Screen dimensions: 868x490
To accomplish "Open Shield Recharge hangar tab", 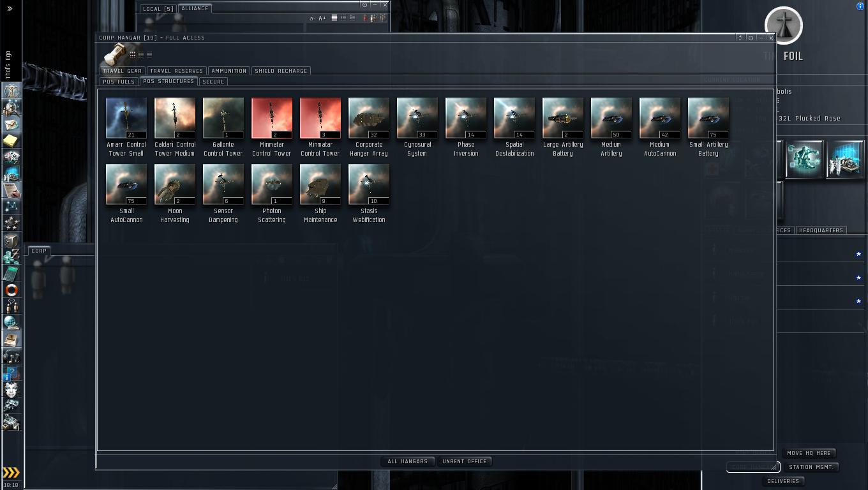I will 281,71.
